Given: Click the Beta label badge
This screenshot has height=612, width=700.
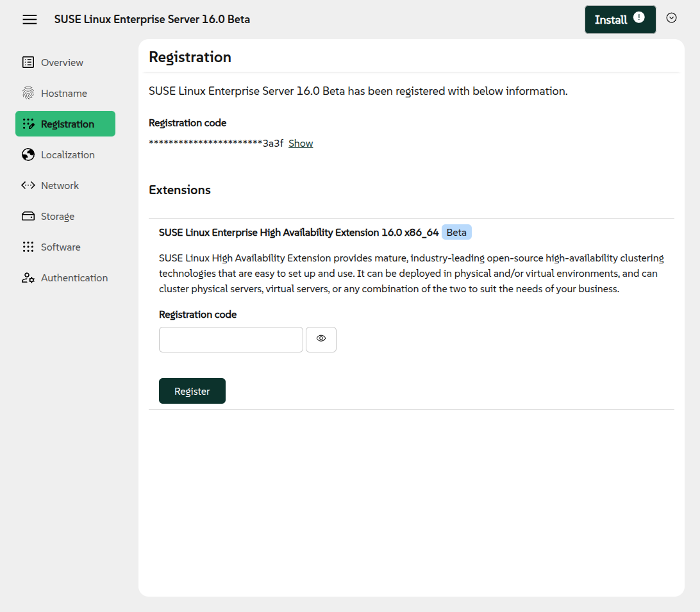Looking at the screenshot, I should [456, 232].
